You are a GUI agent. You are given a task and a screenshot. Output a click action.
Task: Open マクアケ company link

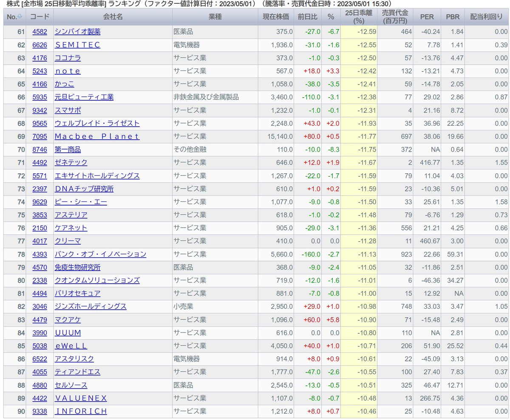tap(68, 320)
